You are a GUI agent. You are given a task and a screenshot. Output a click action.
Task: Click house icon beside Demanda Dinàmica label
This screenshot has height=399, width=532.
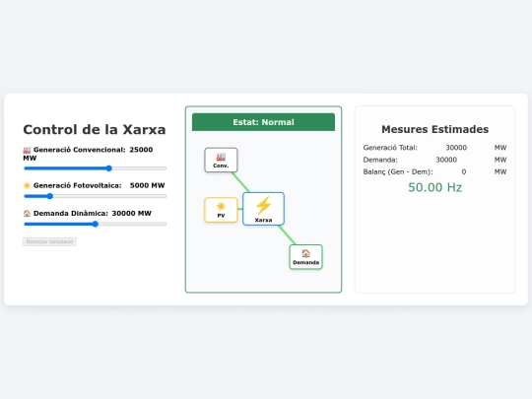coord(27,214)
